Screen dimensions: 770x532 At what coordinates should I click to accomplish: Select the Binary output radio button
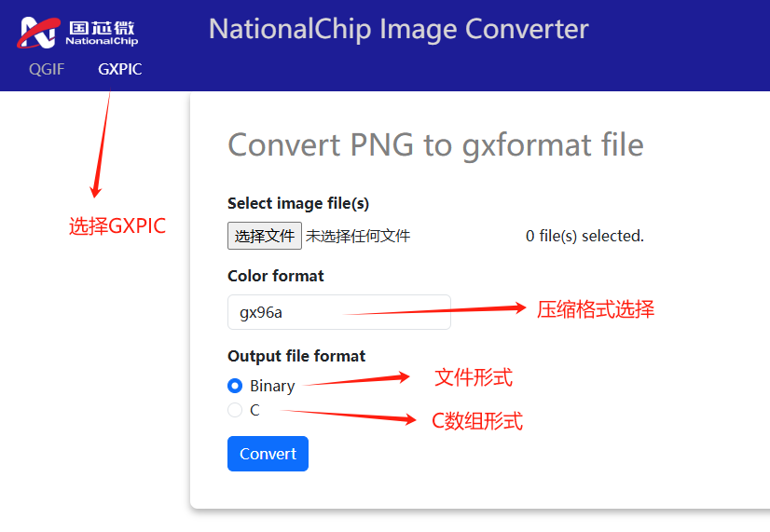[x=235, y=386]
